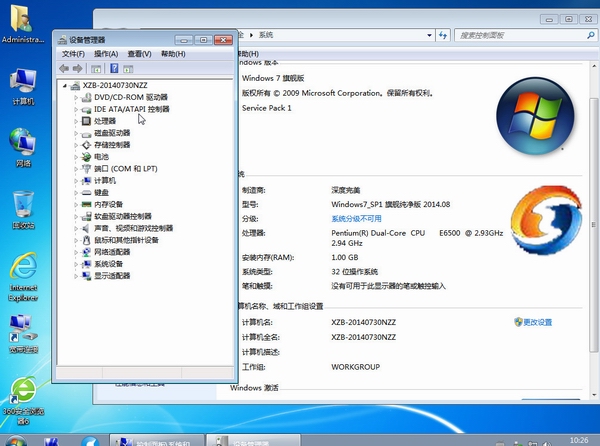
Task: Click the System rating unavailable link
Action: click(x=356, y=219)
